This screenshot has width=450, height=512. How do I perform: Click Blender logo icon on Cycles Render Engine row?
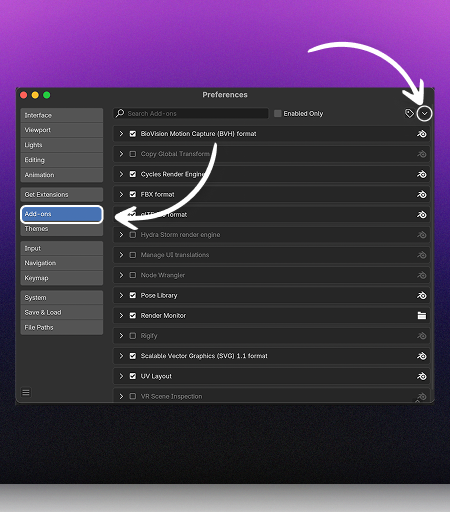point(422,174)
